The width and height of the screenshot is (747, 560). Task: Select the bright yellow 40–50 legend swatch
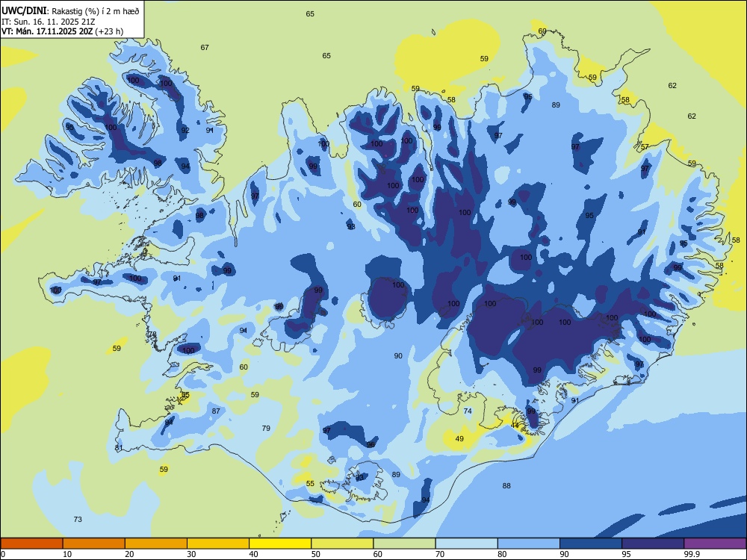click(x=280, y=544)
